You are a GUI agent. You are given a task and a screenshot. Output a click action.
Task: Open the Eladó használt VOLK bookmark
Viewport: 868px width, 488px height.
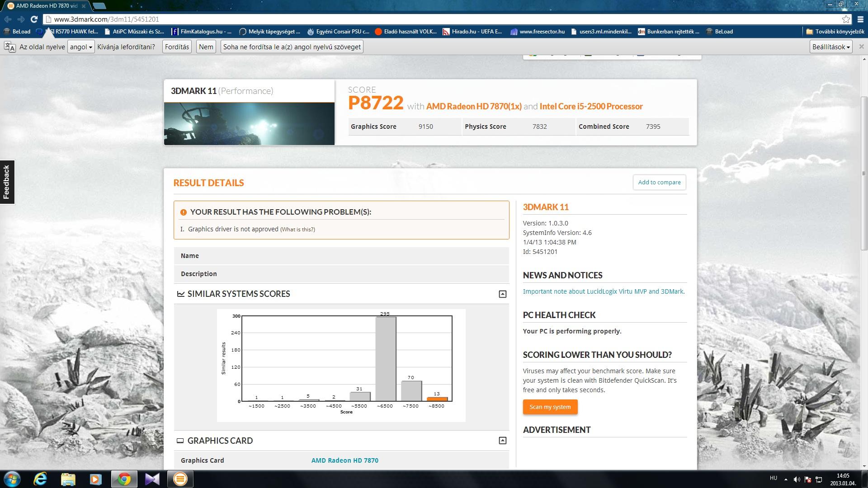(x=406, y=32)
